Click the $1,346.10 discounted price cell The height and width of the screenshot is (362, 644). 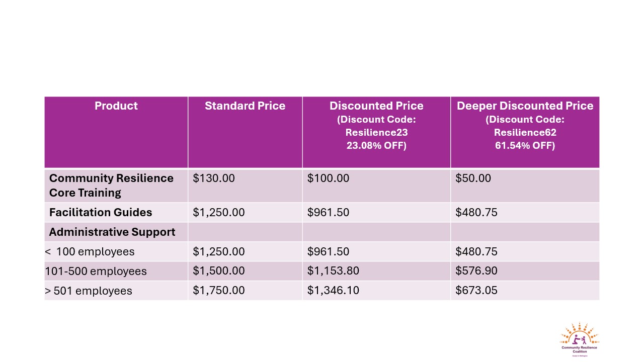[376, 291]
